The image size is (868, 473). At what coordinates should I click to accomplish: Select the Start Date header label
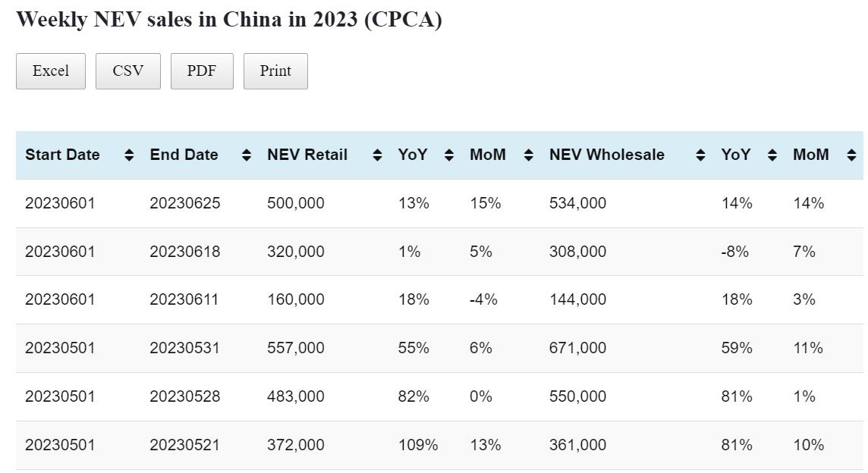click(62, 155)
